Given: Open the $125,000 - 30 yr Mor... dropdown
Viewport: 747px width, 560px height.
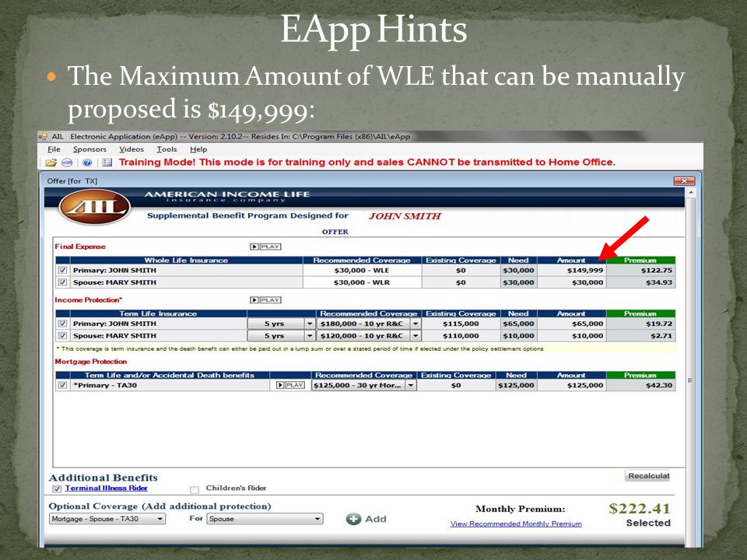Looking at the screenshot, I should point(411,385).
